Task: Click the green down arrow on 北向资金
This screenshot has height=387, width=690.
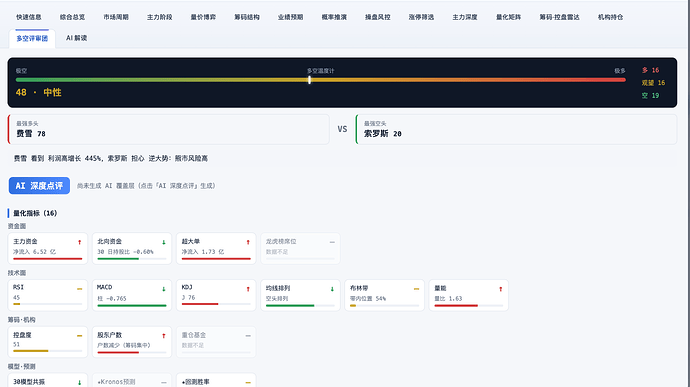Action: pyautogui.click(x=164, y=242)
